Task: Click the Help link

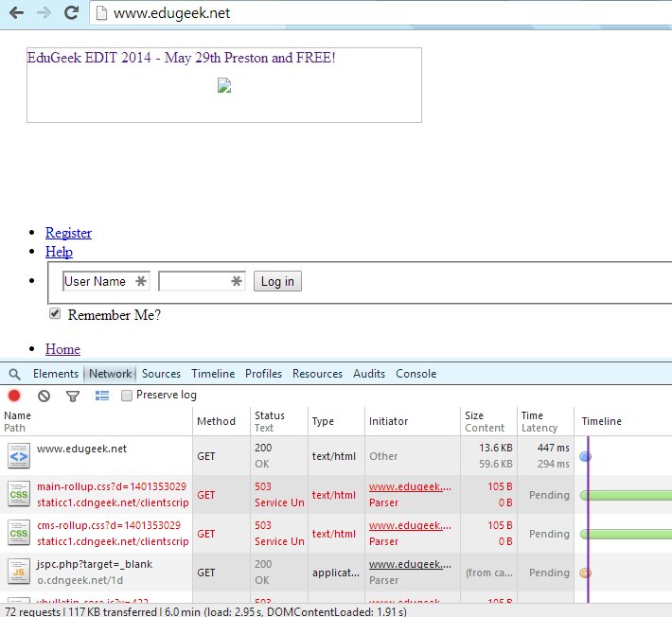Action: [x=59, y=252]
